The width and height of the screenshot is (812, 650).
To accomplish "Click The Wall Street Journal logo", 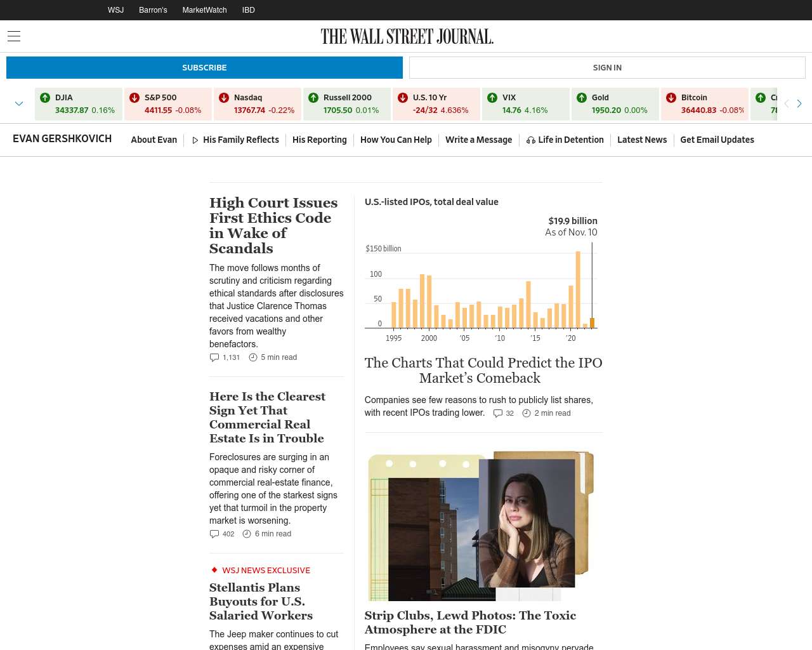I will click(407, 36).
